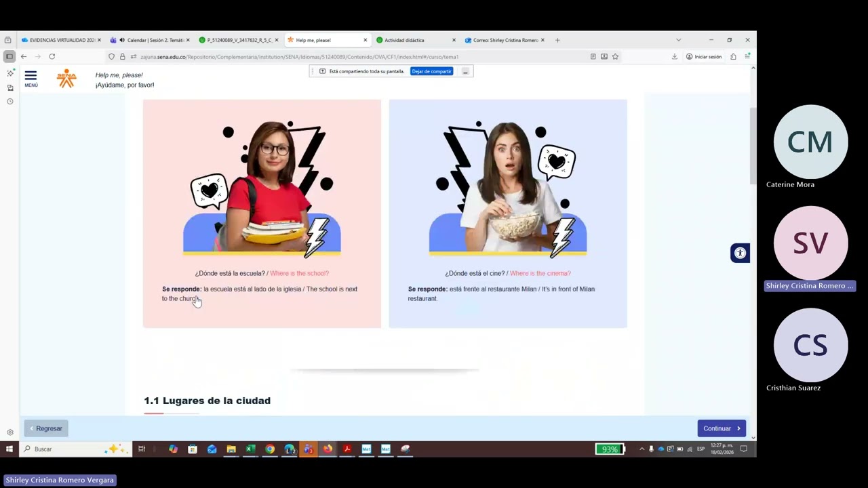Open sidebar toggle icon at top-left
Image resolution: width=868 pixels, height=488 pixels.
click(9, 56)
